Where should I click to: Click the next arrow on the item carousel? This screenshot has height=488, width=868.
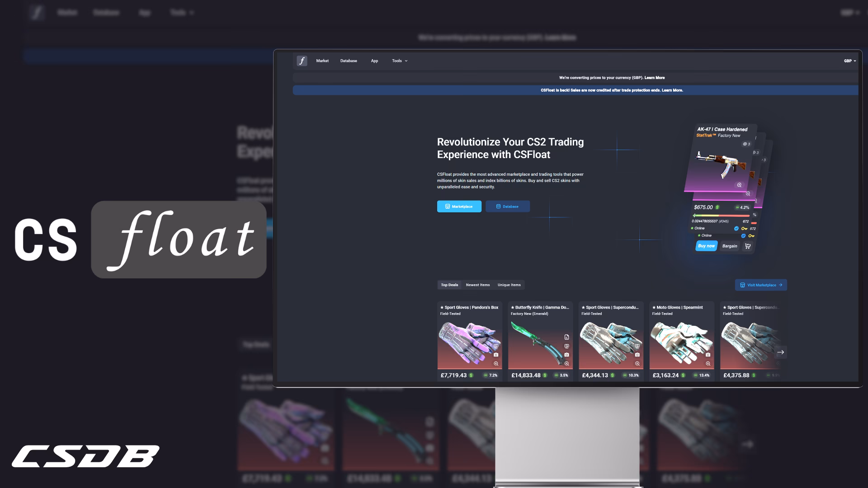[780, 352]
